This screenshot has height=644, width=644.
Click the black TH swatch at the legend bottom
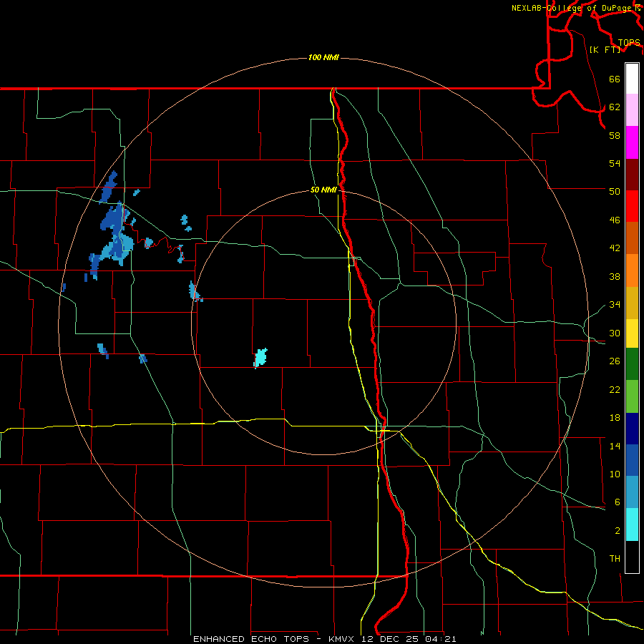click(x=632, y=557)
